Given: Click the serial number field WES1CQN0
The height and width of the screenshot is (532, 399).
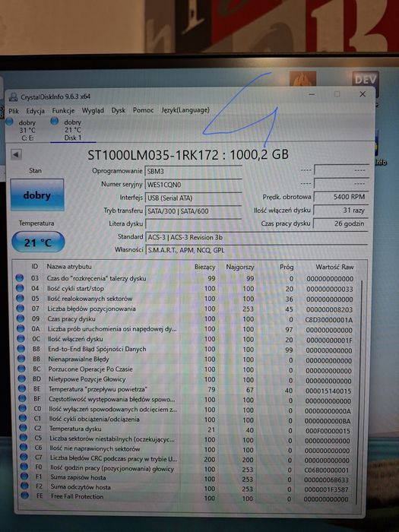Looking at the screenshot, I should coord(193,185).
